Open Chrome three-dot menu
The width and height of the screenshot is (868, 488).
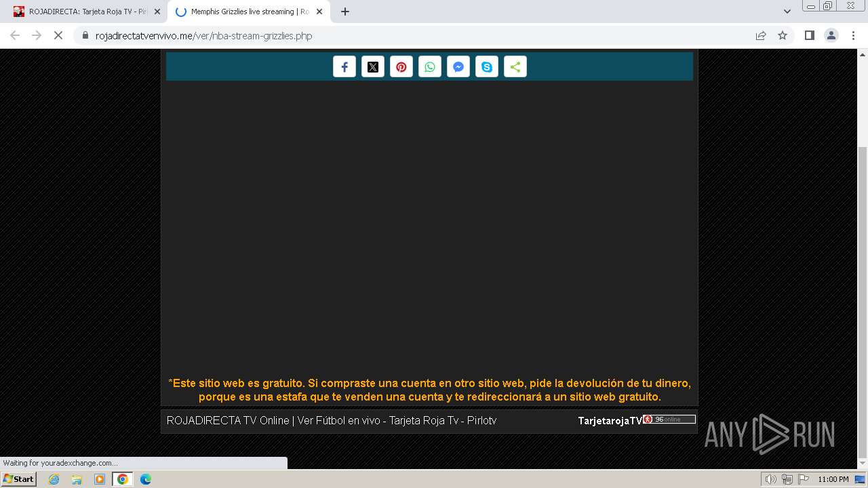click(x=853, y=35)
